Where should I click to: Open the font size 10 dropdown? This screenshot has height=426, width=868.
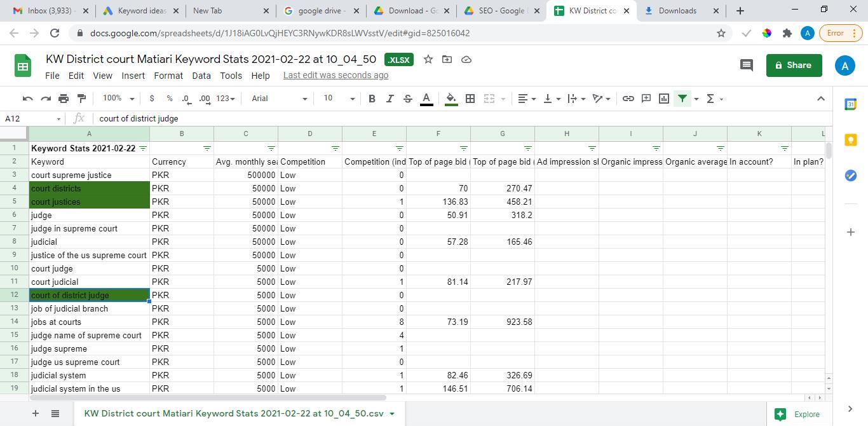[x=339, y=99]
